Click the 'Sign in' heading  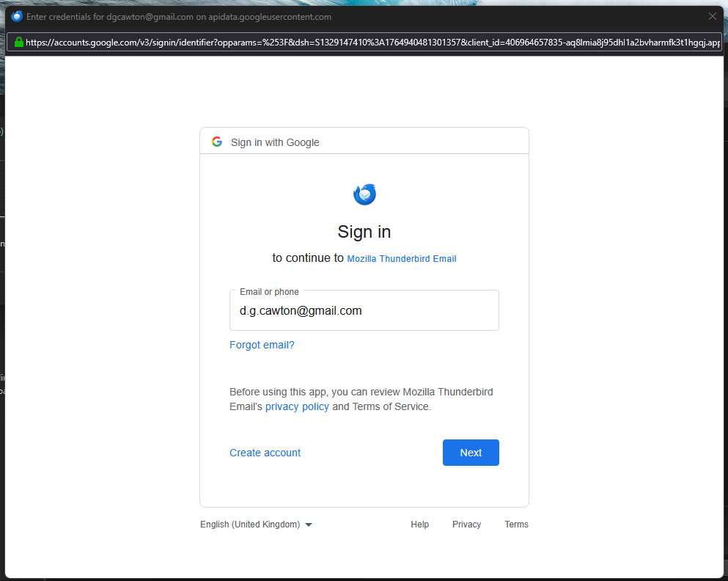[364, 232]
